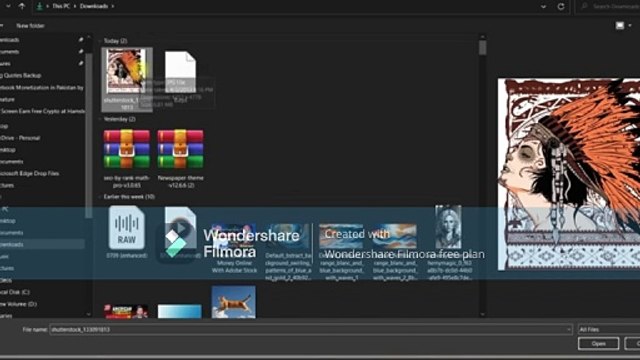Collapse the Yesterday (2) group
640x360 pixels.
click(100, 119)
